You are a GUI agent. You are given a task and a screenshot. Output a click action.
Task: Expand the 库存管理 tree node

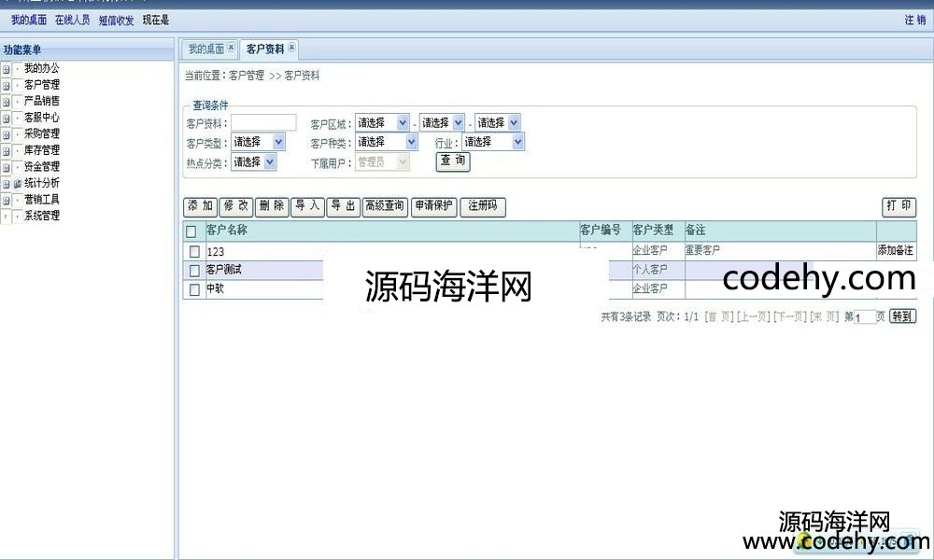point(6,151)
